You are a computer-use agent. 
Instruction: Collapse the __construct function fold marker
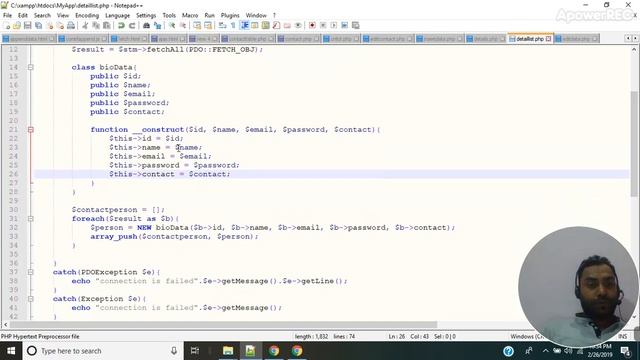31,130
